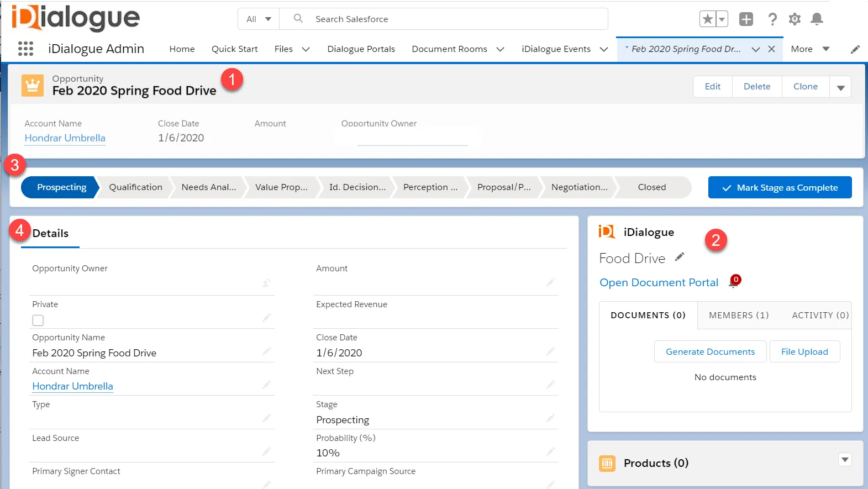The image size is (868, 489).
Task: Switch to the DOCUMENTS (0) tab
Action: 648,315
